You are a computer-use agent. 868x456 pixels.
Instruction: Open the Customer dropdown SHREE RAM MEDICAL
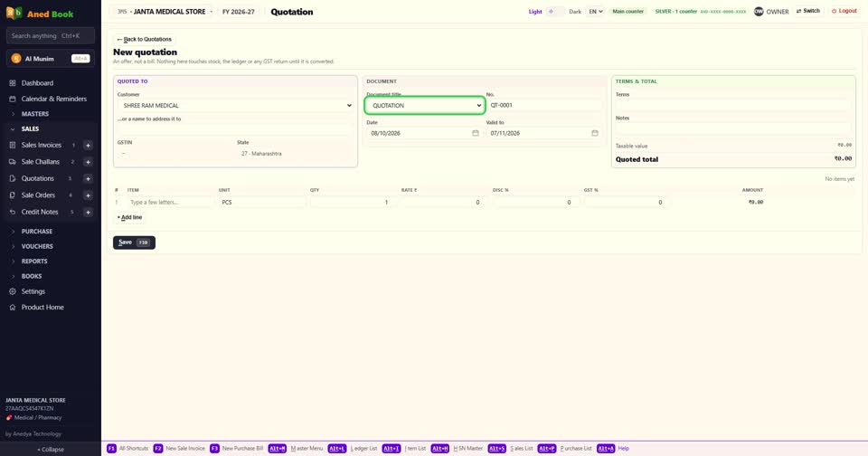[235, 105]
